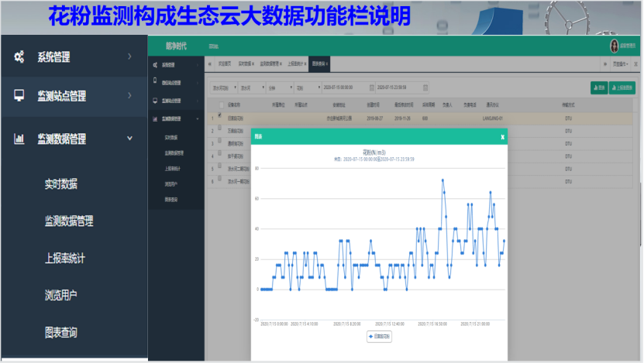Click the green 上报率图表 button

point(623,87)
